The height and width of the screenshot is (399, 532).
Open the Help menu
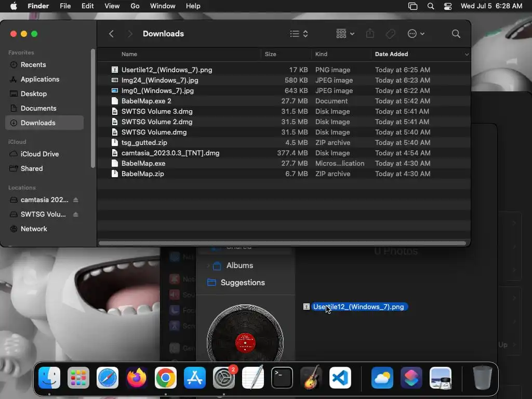(193, 6)
